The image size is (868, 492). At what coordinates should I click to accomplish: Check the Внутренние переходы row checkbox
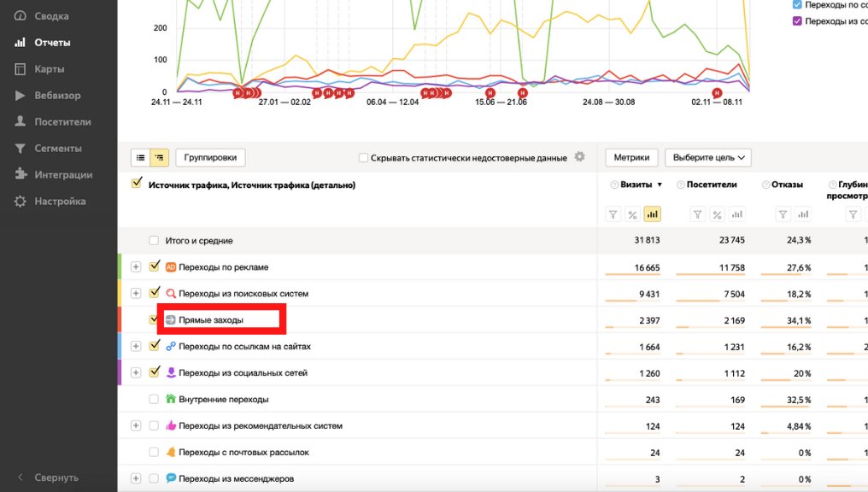tap(154, 399)
